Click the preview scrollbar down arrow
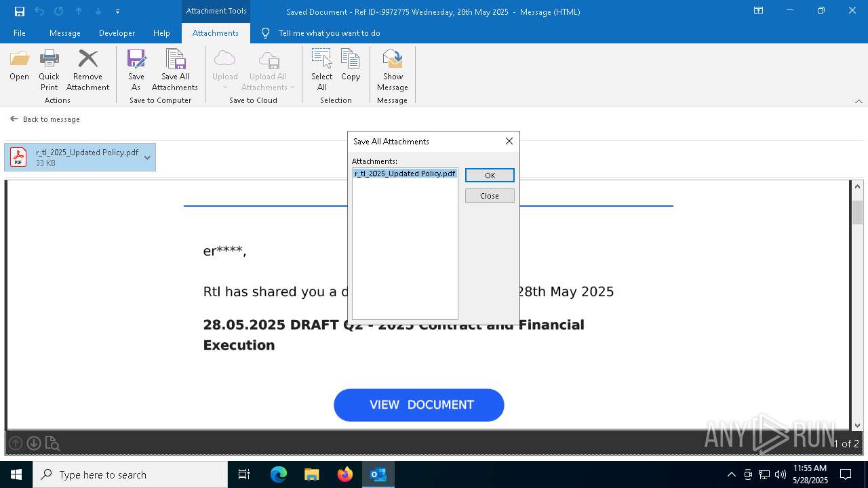868x488 pixels. click(x=857, y=425)
